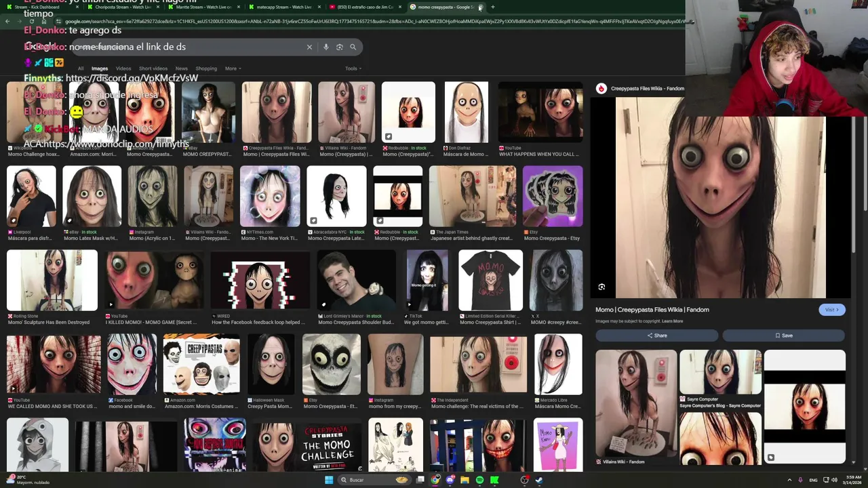Start voice search with microphone icon
Viewport: 868px width, 488px height.
[x=326, y=47]
